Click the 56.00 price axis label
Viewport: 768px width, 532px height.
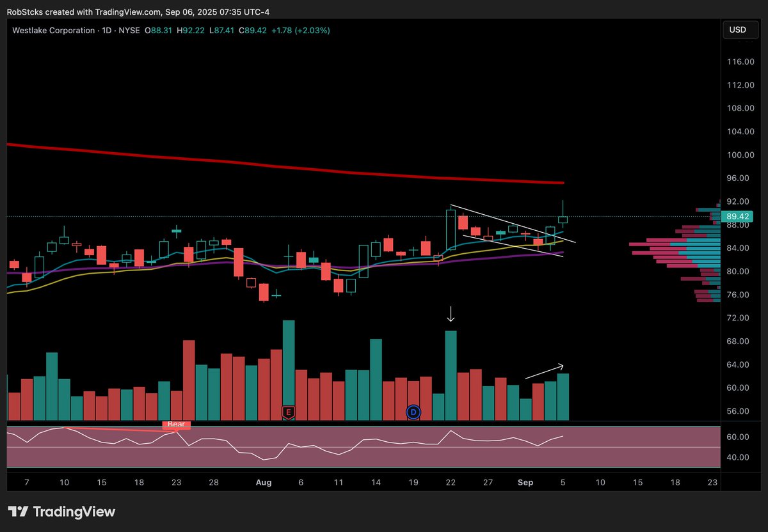pos(739,411)
